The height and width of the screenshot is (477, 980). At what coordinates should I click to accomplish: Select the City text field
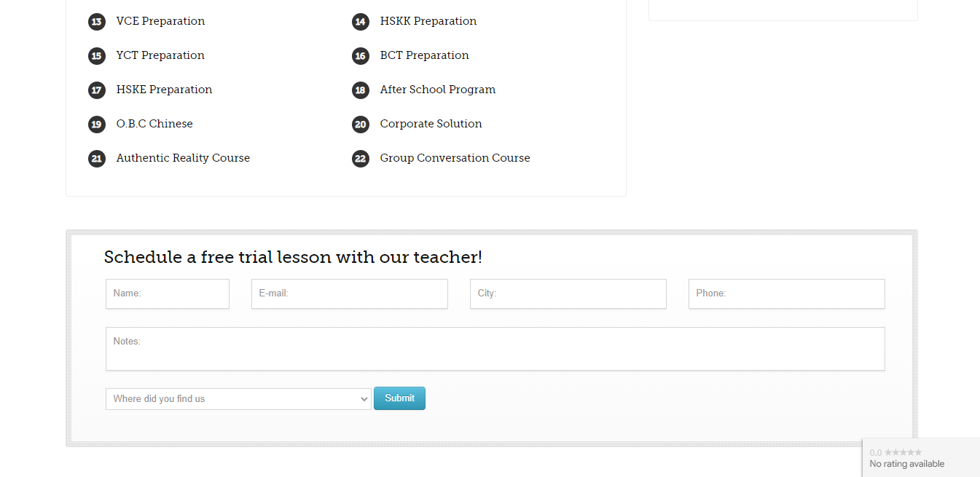coord(568,293)
